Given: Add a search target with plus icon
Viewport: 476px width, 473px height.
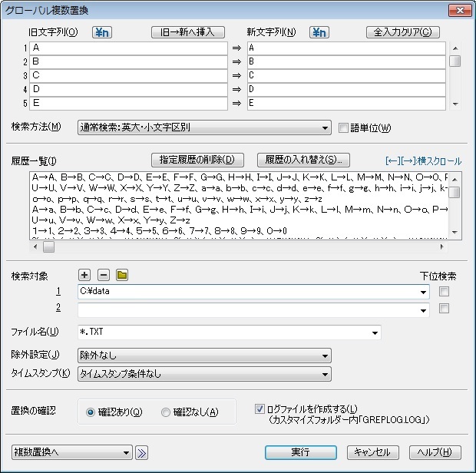Looking at the screenshot, I should click(84, 275).
